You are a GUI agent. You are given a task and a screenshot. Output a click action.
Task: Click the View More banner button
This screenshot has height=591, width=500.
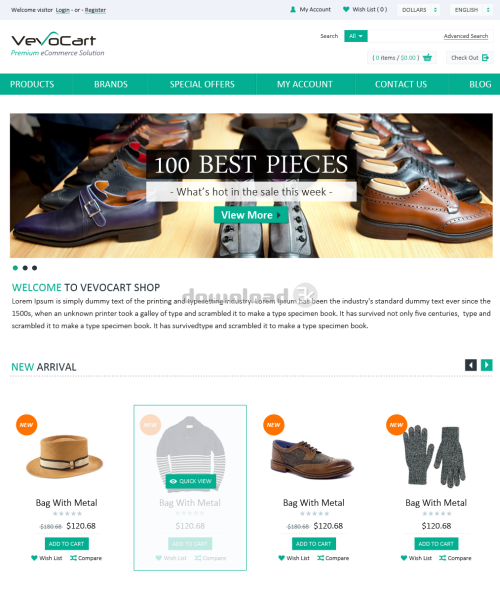[x=251, y=215]
